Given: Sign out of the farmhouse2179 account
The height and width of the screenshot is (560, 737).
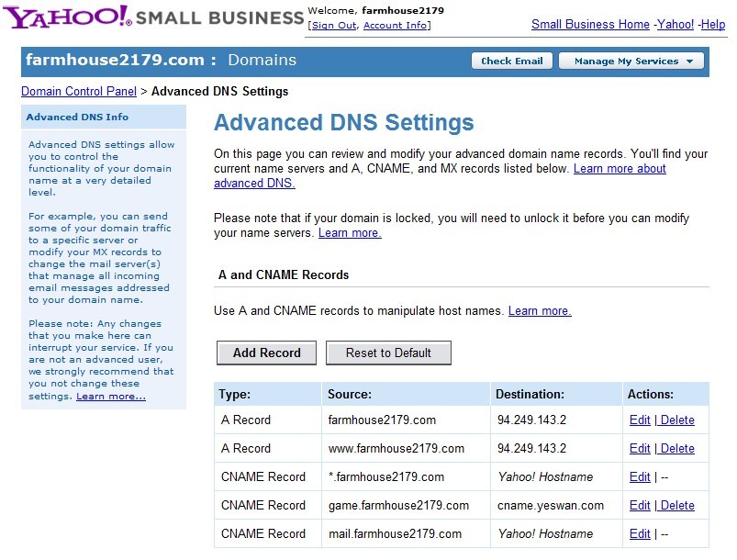Looking at the screenshot, I should point(334,26).
